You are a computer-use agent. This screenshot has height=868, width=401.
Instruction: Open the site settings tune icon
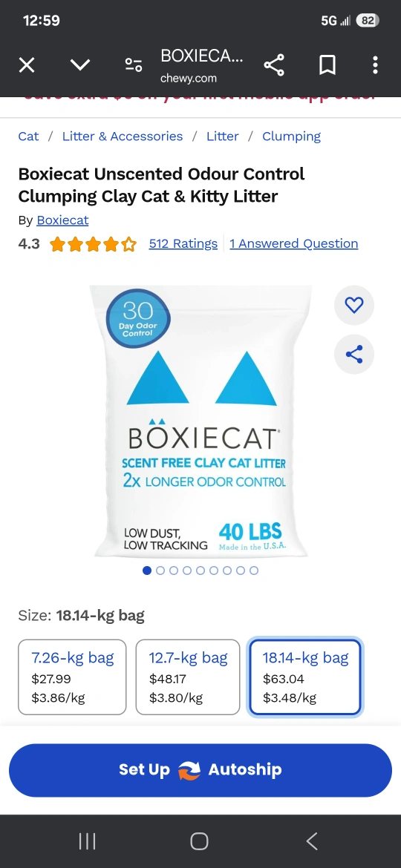(134, 65)
